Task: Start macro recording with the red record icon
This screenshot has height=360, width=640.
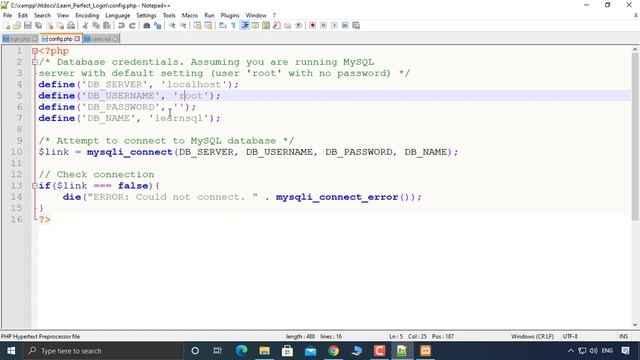Action: point(313,25)
